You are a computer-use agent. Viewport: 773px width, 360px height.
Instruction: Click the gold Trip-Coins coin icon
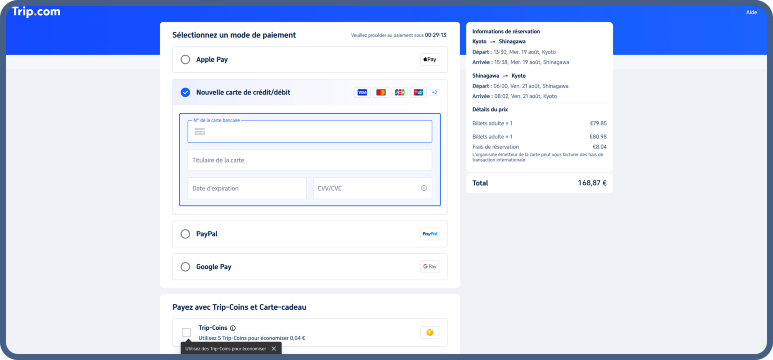tap(429, 332)
